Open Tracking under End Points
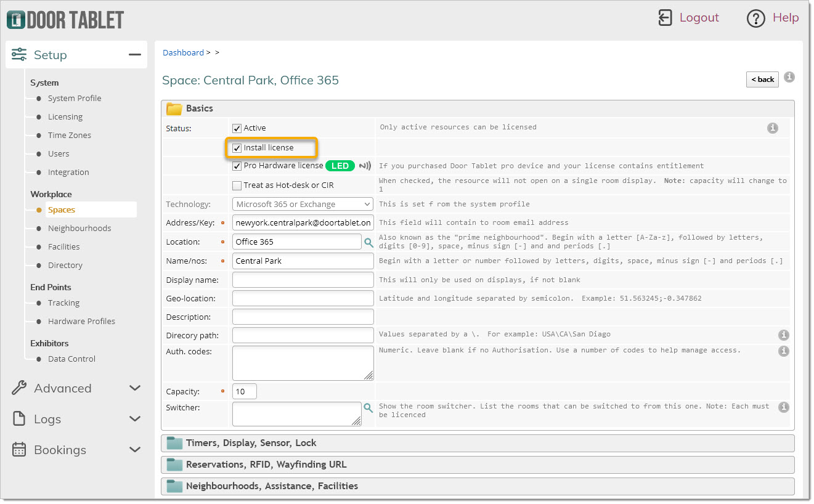 click(63, 303)
